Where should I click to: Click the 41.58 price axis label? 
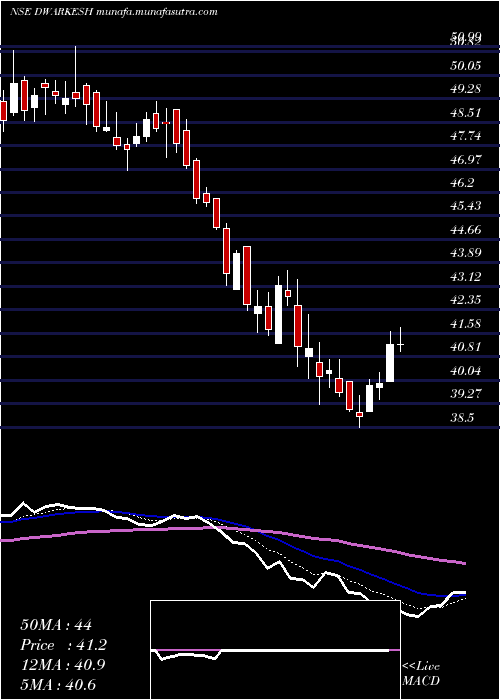(x=466, y=324)
